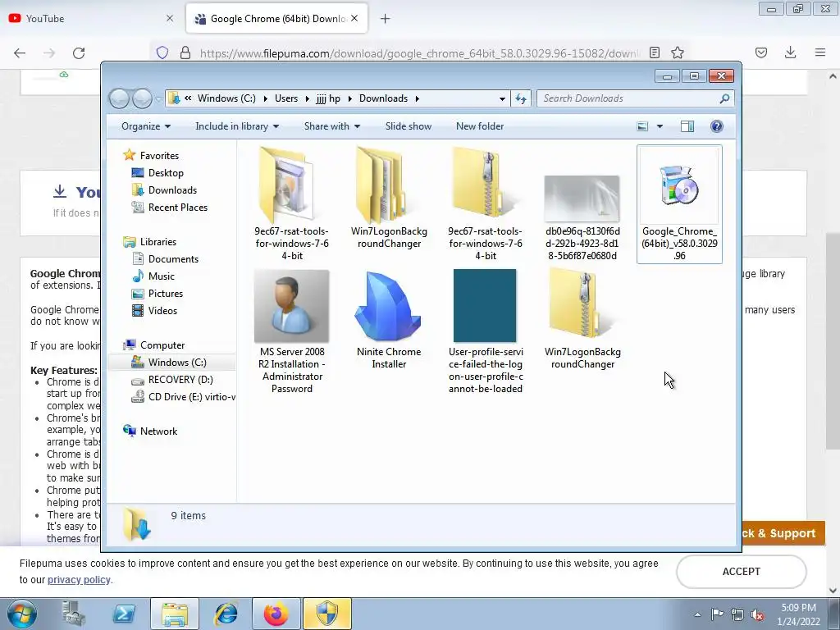Expand address bar previous locations dropdown
Screen dimensions: 840x630
pos(502,98)
